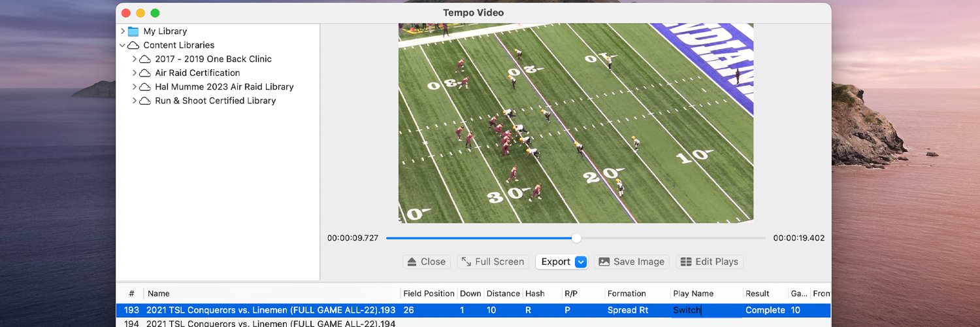Image resolution: width=980 pixels, height=327 pixels.
Task: Click cloud icon beside Air Raid Certification
Action: 145,73
